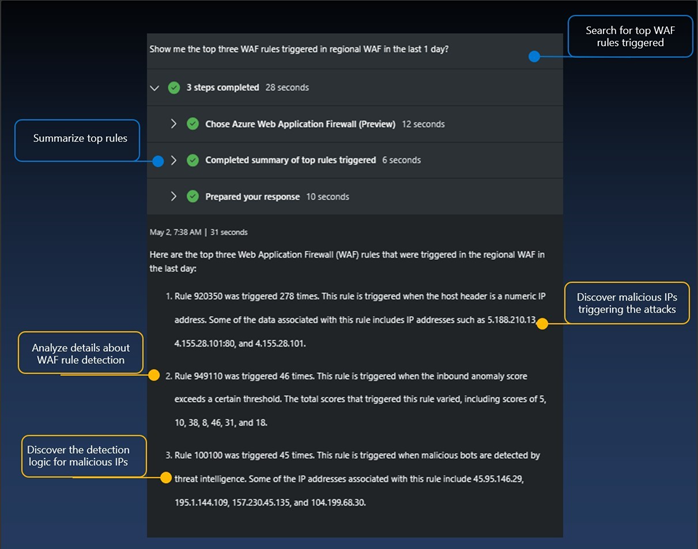The height and width of the screenshot is (549, 698).
Task: Expand Completed summary of top rules triggered
Action: [174, 160]
